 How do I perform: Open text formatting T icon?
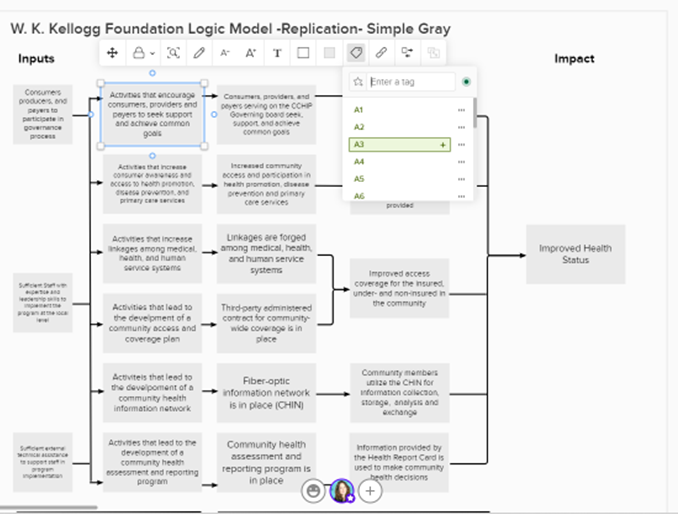pos(277,53)
